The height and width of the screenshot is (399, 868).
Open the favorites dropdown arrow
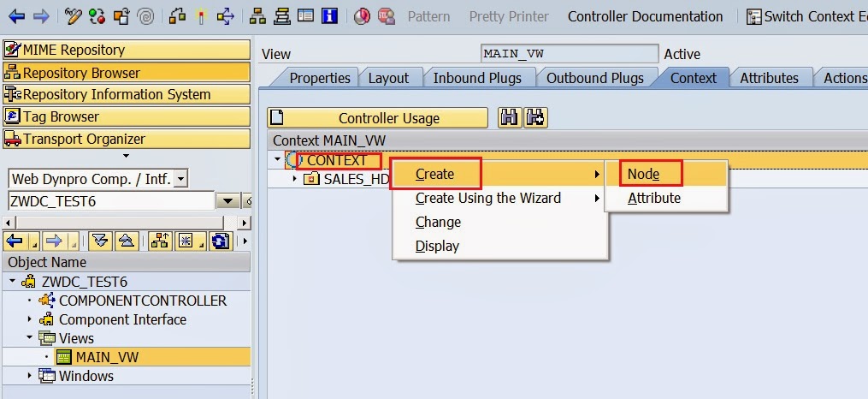(203, 242)
